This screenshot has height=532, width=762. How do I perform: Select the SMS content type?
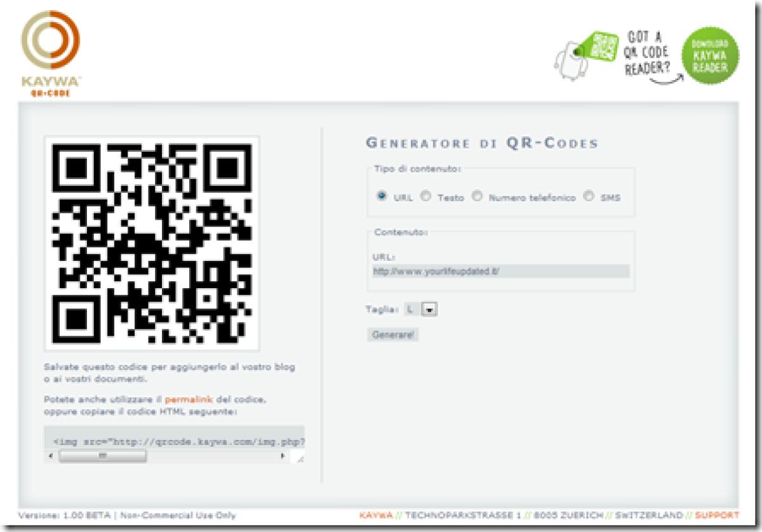coord(587,197)
